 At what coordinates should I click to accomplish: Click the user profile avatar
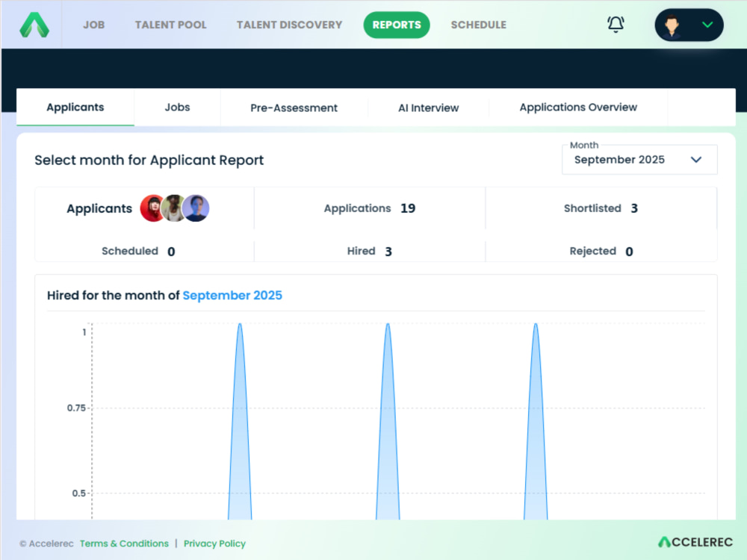[x=672, y=25]
